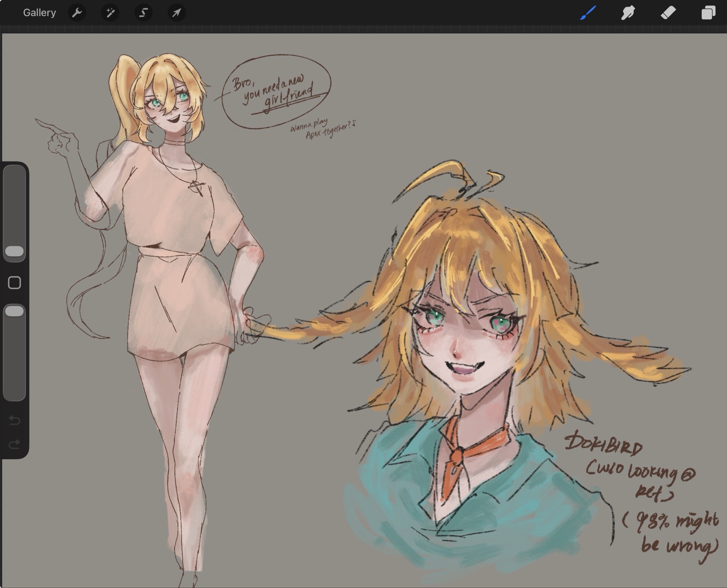Screen dimensions: 727x588
Task: Select the Eraser tool
Action: click(x=668, y=13)
